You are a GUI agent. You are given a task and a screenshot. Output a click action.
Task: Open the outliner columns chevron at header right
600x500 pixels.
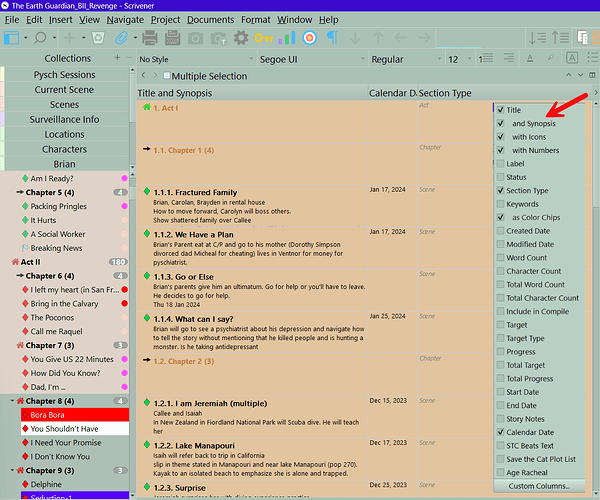point(595,93)
